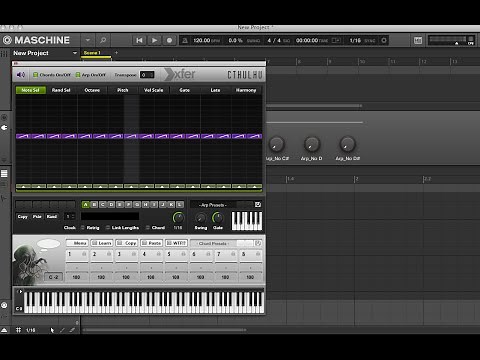Select chord slot 1
480x360 pixels.
pos(77,255)
